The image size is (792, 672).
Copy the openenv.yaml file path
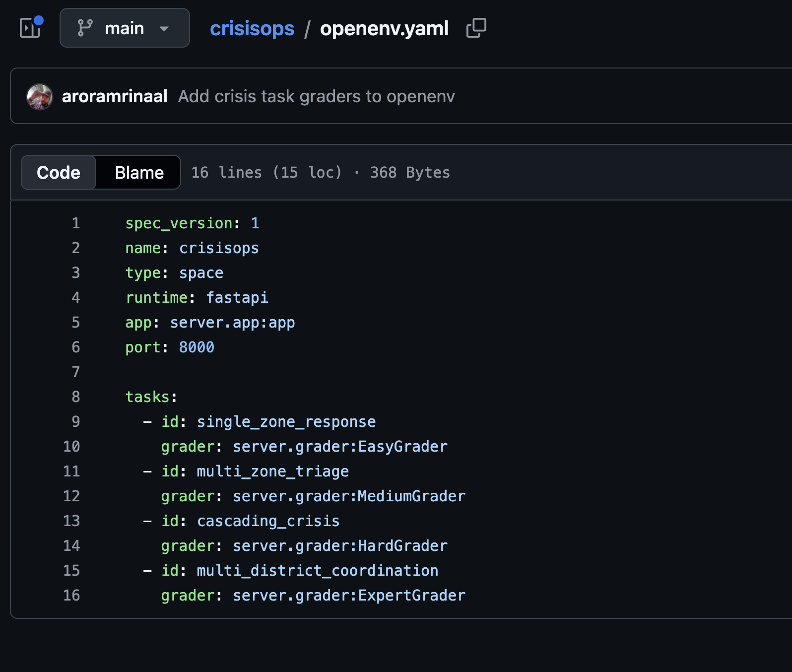pos(476,28)
